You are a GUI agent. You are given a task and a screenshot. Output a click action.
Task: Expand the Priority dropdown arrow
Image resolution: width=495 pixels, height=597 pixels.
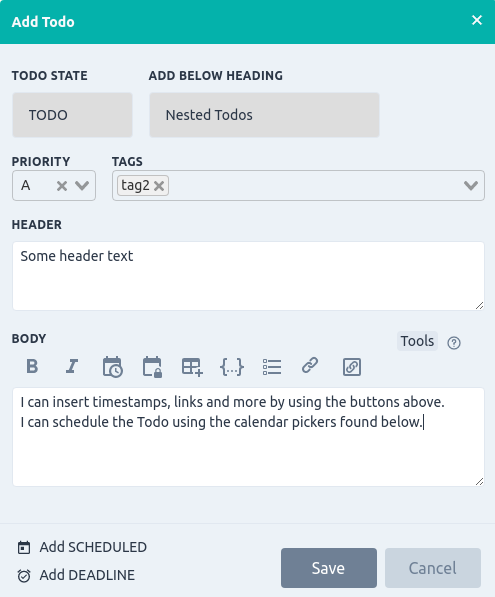click(x=82, y=185)
